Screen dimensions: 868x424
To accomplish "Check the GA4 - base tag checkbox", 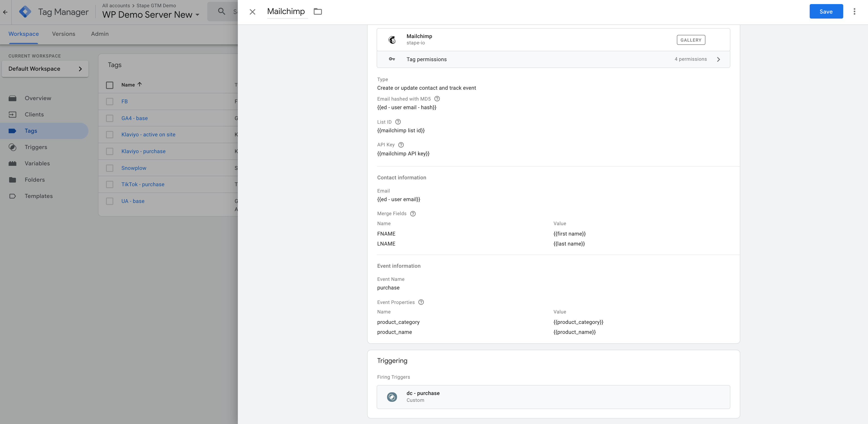I will 110,118.
